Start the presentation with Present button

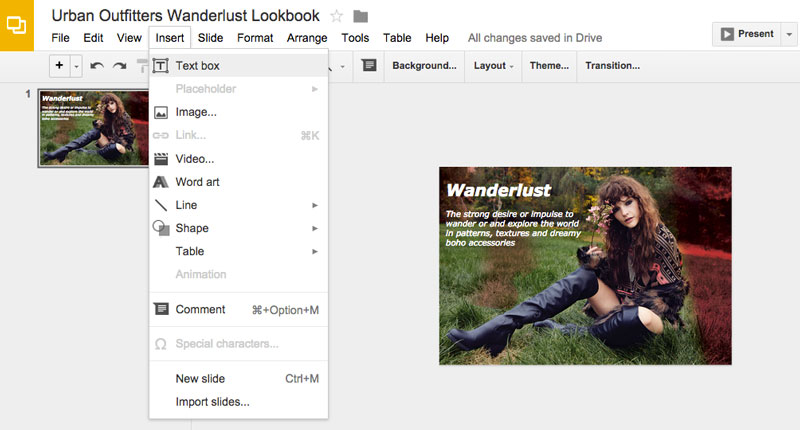[x=747, y=34]
